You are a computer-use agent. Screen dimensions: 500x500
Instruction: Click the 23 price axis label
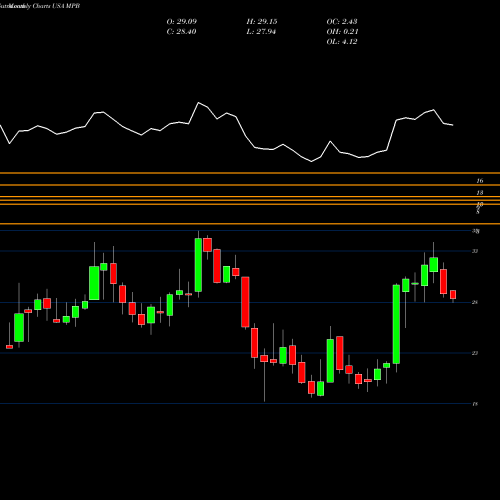tap(475, 353)
